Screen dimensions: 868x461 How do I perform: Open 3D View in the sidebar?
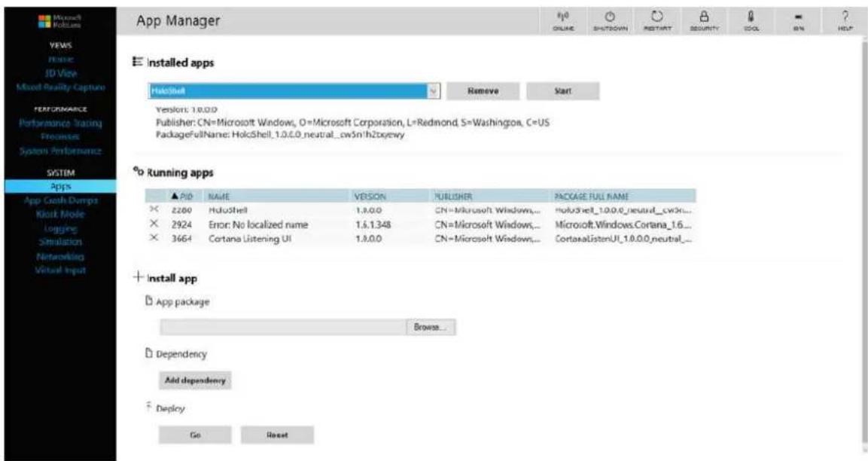(61, 73)
